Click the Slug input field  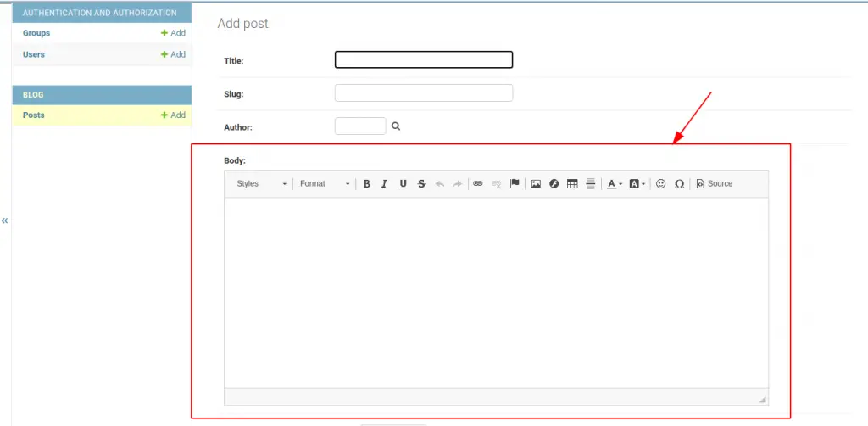(x=424, y=93)
